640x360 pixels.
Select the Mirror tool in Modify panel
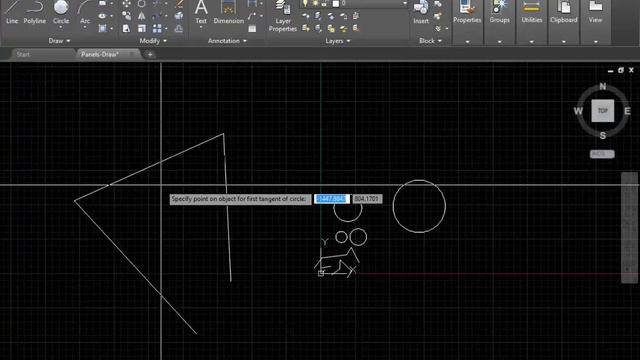click(142, 16)
